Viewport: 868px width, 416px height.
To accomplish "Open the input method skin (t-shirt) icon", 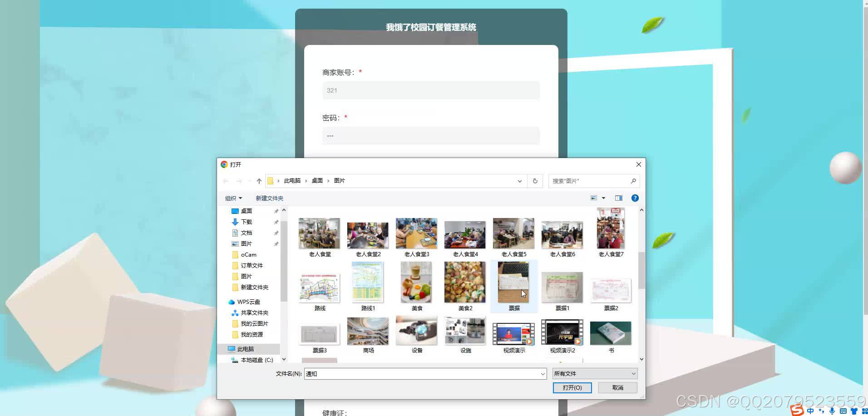I will point(853,411).
